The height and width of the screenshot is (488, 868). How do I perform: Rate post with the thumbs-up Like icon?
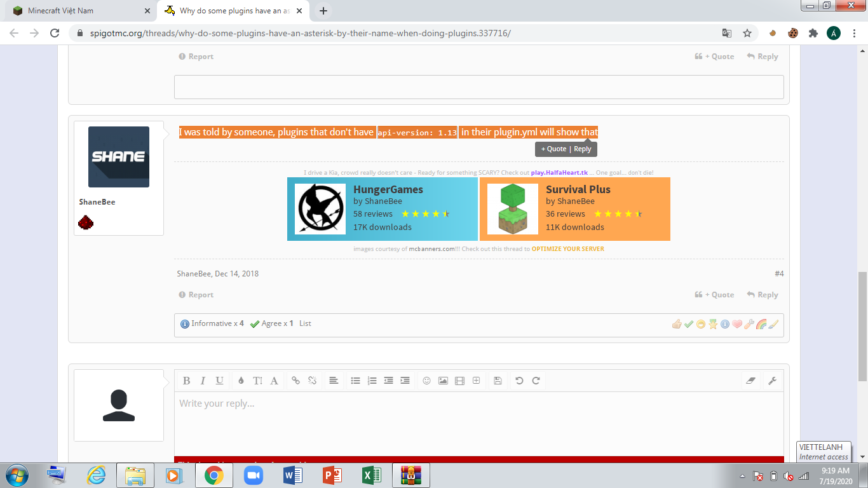pos(676,324)
